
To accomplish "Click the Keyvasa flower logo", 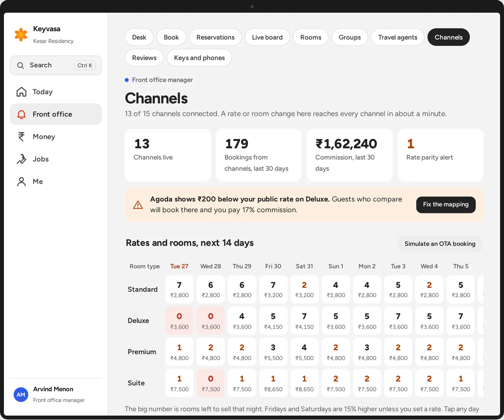I will pos(21,35).
